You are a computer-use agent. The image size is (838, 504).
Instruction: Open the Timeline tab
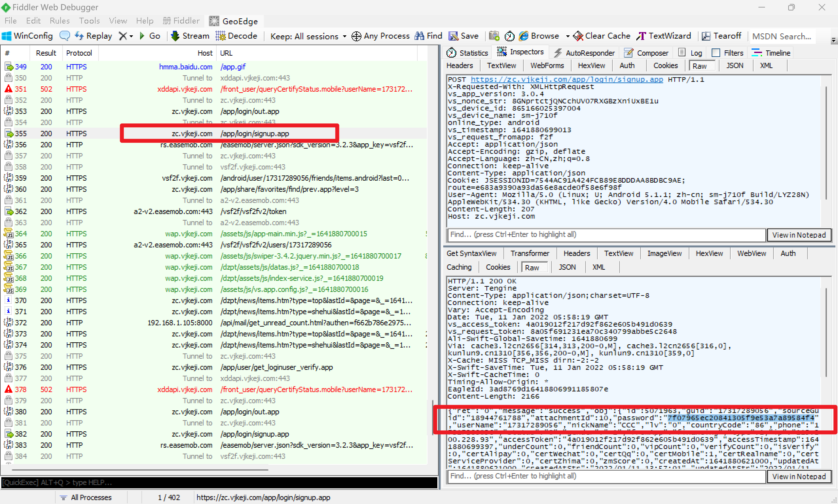771,53
